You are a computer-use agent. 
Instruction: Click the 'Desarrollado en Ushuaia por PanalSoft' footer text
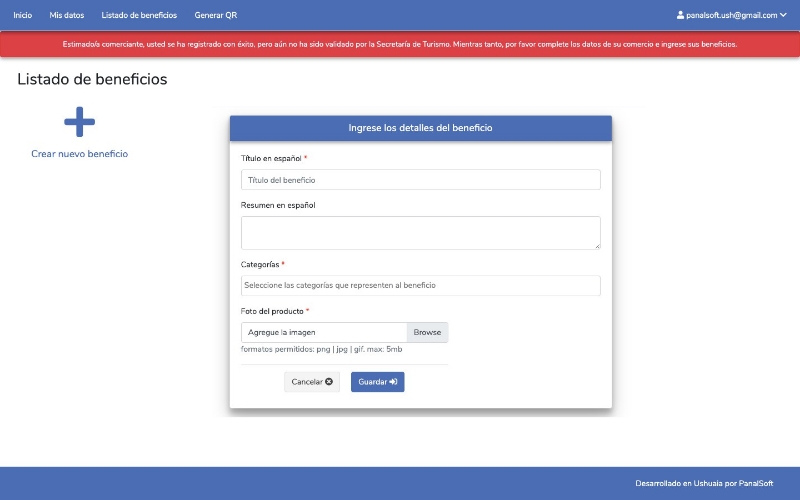point(704,483)
